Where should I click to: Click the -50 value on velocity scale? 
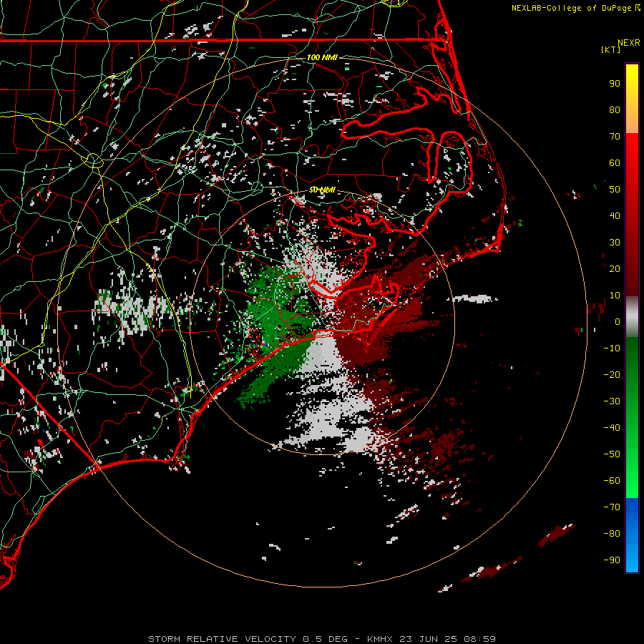click(612, 454)
